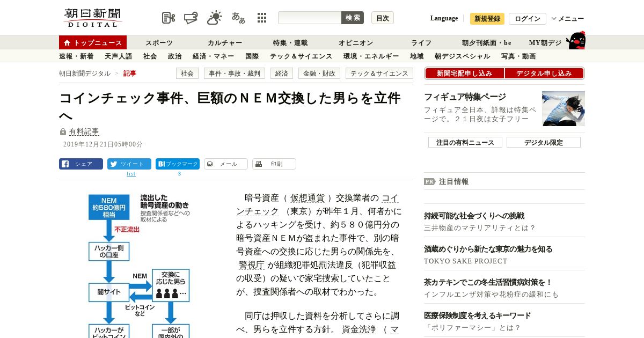Open 天声人語 in the sub navigation
This screenshot has height=338, width=644.
[119, 56]
